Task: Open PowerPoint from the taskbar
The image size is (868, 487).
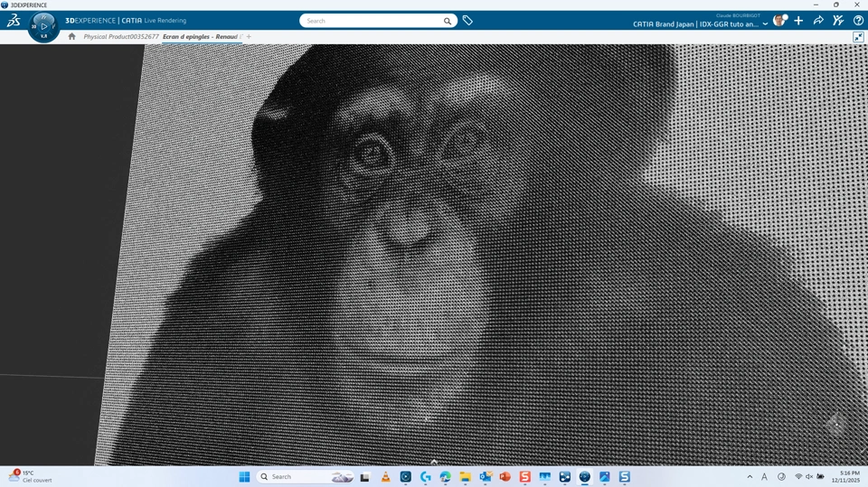Action: tap(505, 476)
